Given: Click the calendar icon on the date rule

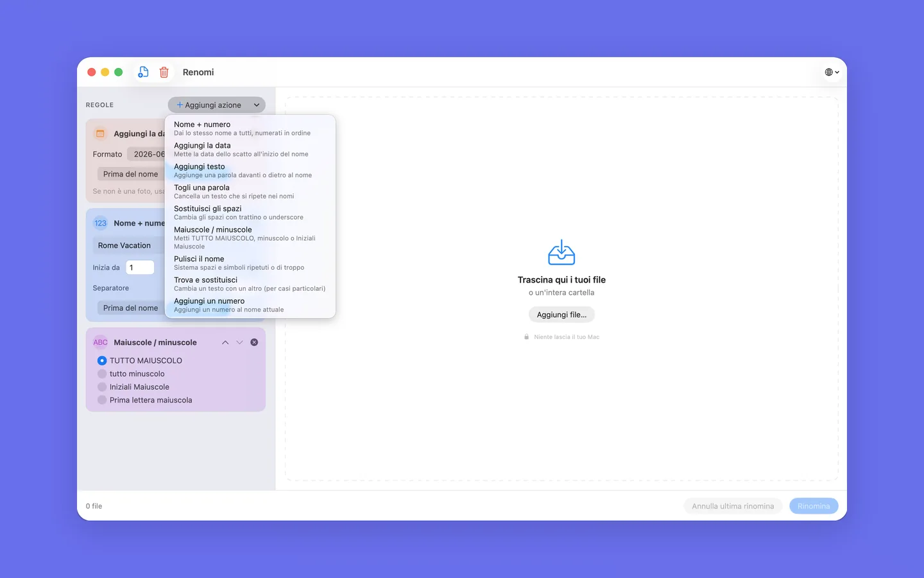Looking at the screenshot, I should click(100, 134).
